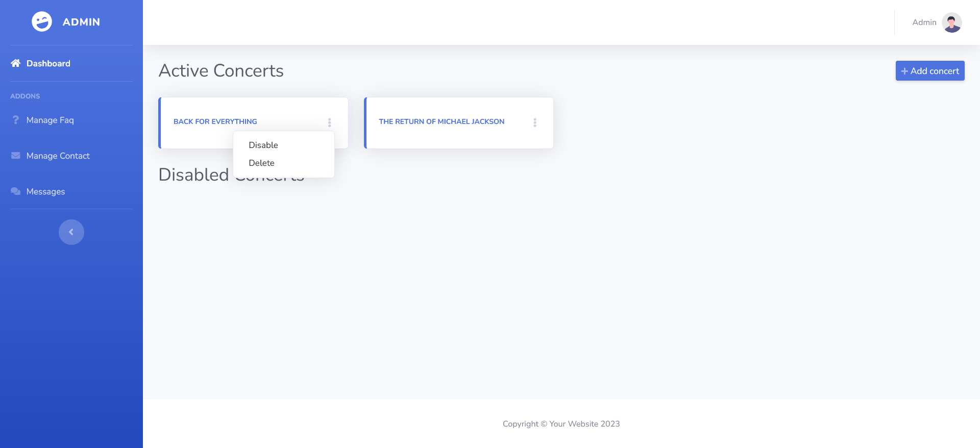Choose Delete from the concert menu
980x448 pixels.
(x=261, y=163)
